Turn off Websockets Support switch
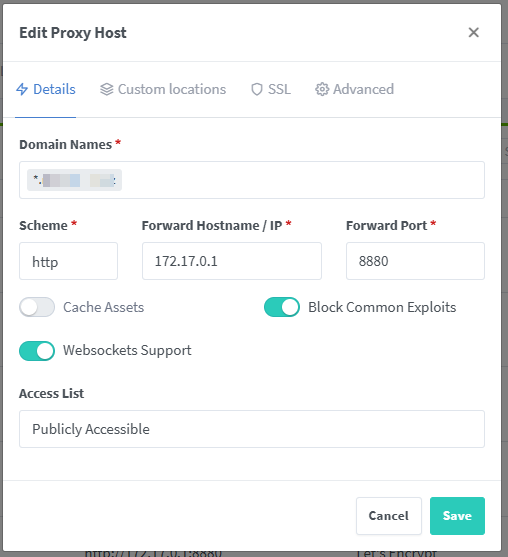 point(37,351)
